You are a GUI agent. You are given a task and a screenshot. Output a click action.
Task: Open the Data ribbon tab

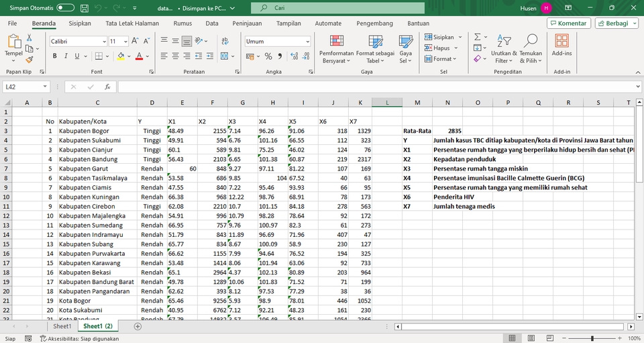211,23
